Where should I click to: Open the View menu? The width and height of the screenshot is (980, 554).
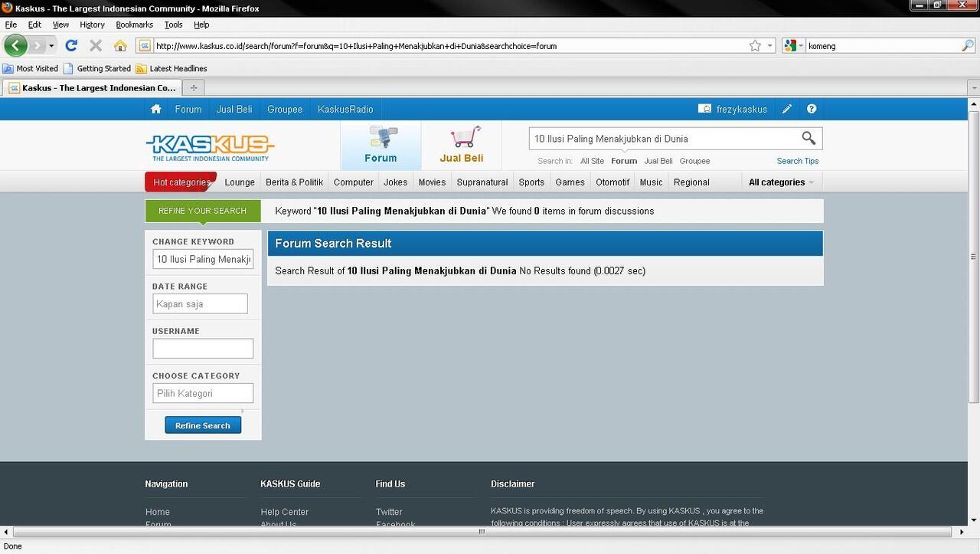point(60,25)
